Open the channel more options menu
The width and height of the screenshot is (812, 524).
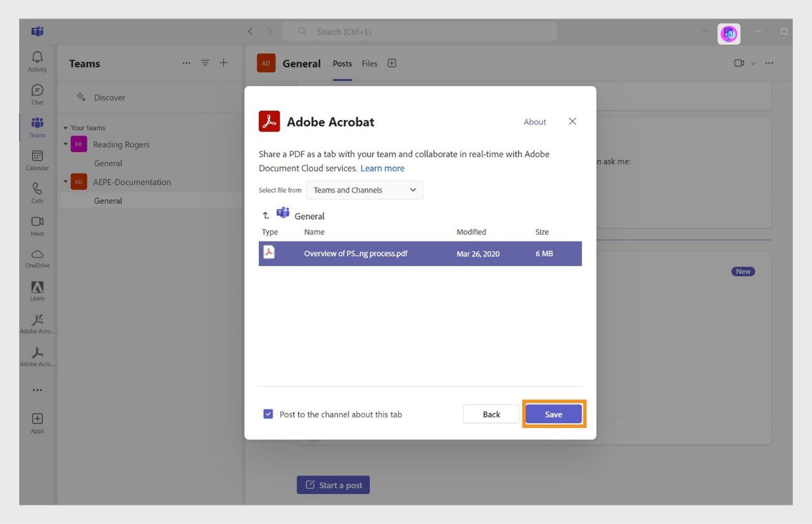[769, 63]
